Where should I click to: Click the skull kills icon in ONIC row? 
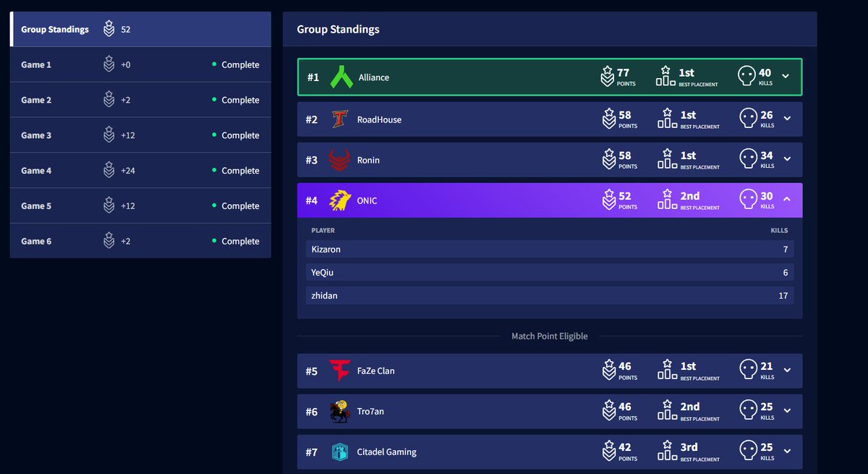click(748, 200)
